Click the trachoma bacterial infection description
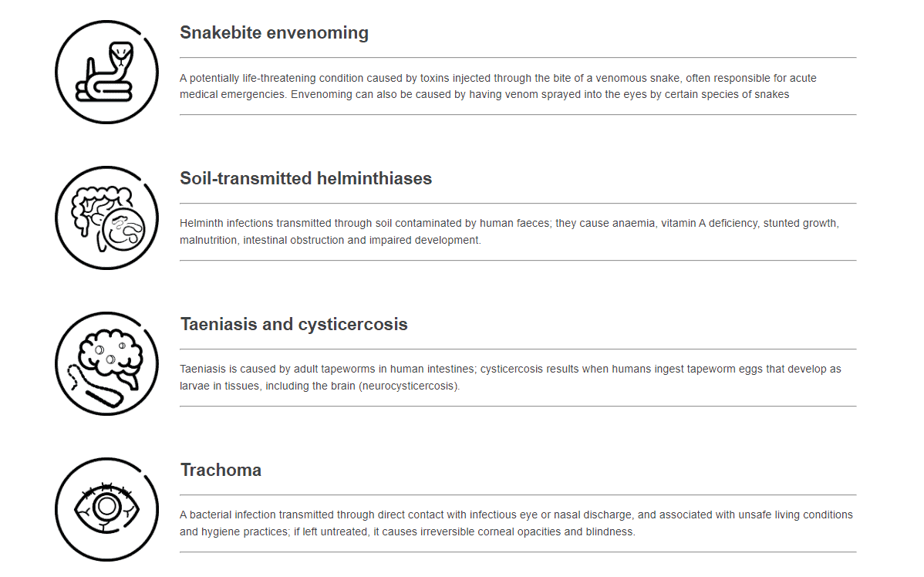The image size is (924, 577). tap(516, 523)
